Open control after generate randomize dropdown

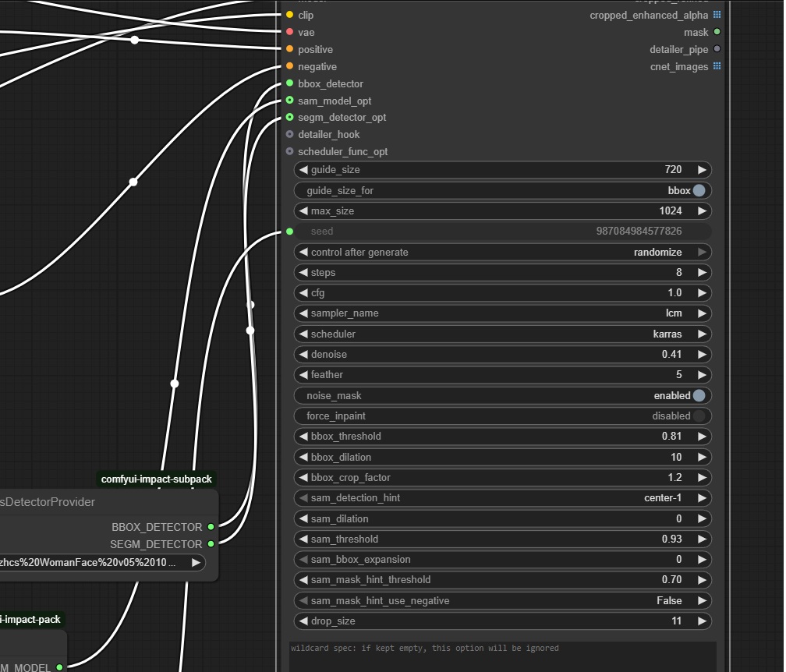502,252
